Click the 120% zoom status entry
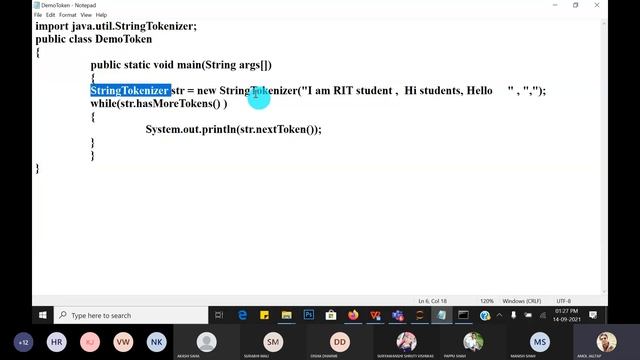640x360 pixels. (487, 301)
